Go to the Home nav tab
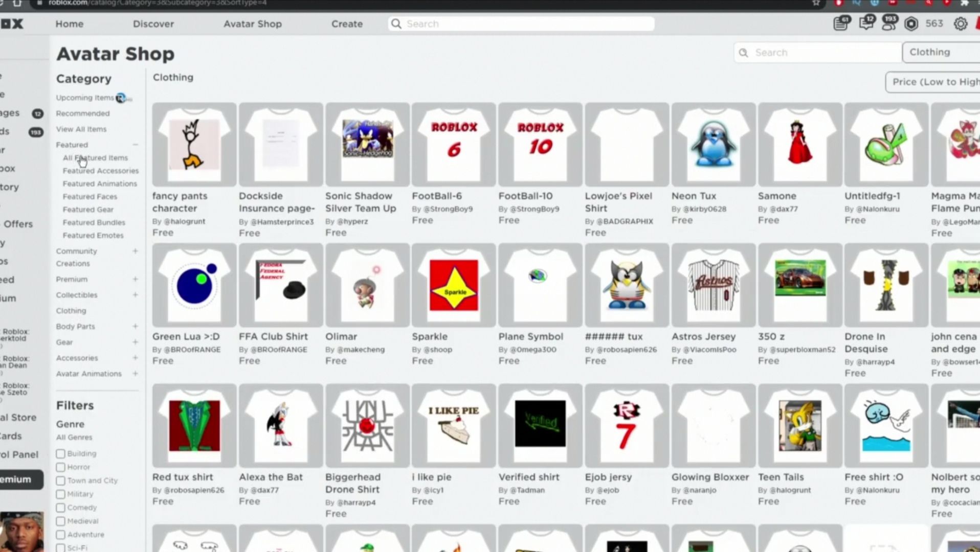This screenshot has width=980, height=552. tap(70, 24)
